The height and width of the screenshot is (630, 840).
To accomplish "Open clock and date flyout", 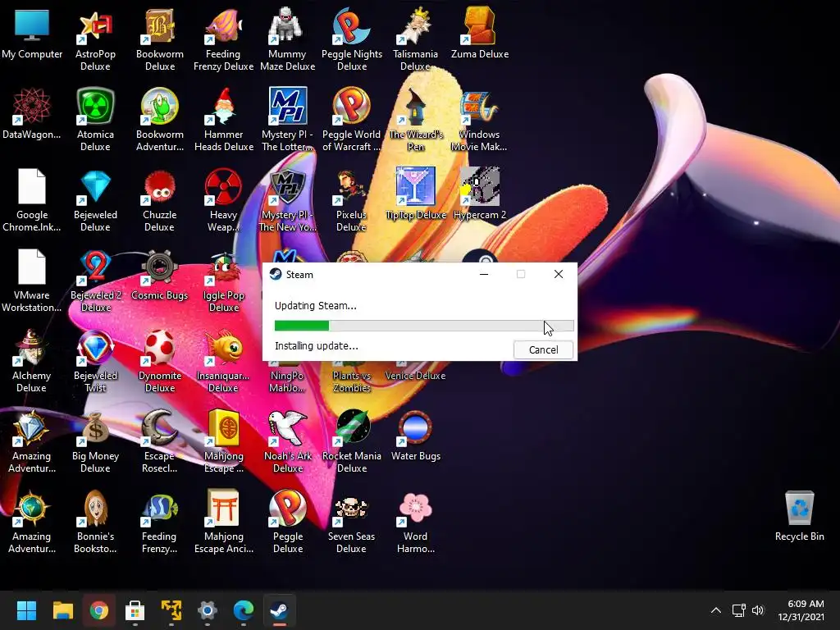I will (801, 610).
